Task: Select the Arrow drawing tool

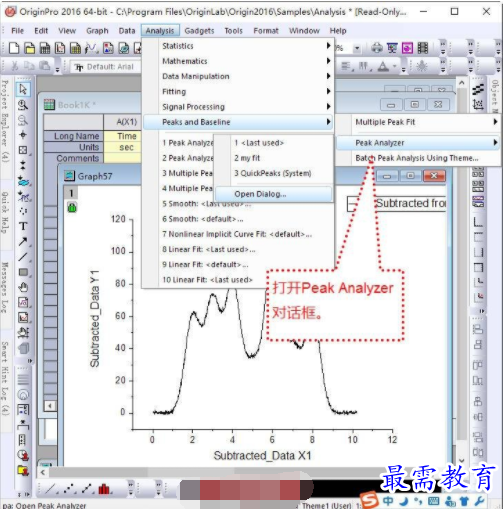Action: [x=23, y=241]
